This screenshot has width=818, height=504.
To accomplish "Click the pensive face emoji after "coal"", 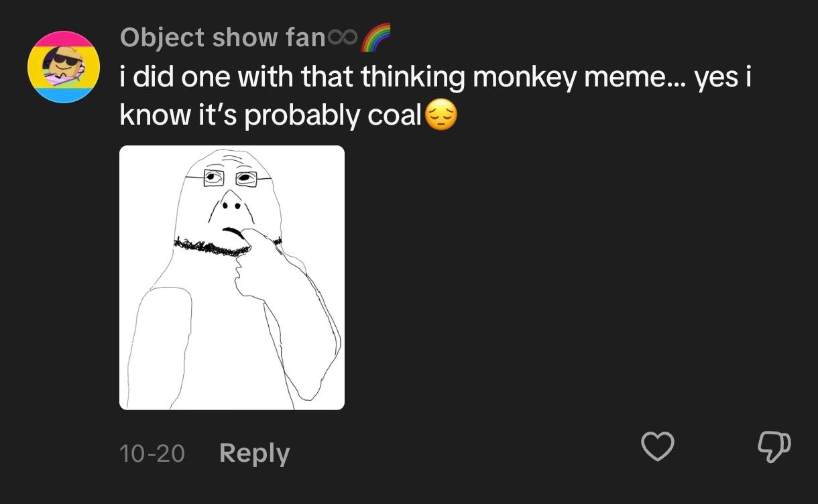I will (x=441, y=115).
